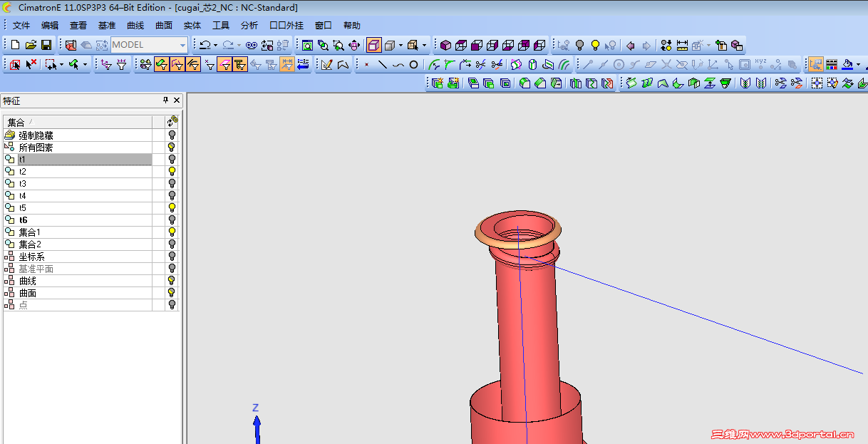
Task: Click the eyeglasses preview icon
Action: pos(251,45)
